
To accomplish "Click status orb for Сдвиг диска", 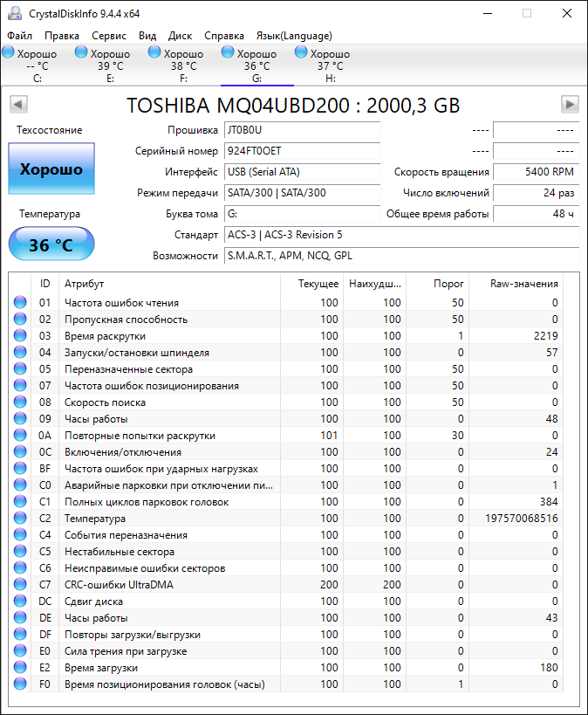I will 20,601.
